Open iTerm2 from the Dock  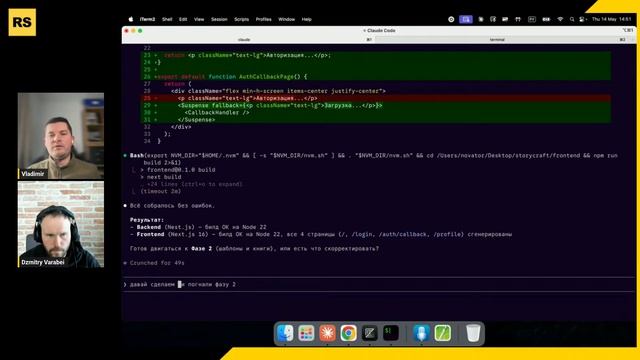[391, 333]
